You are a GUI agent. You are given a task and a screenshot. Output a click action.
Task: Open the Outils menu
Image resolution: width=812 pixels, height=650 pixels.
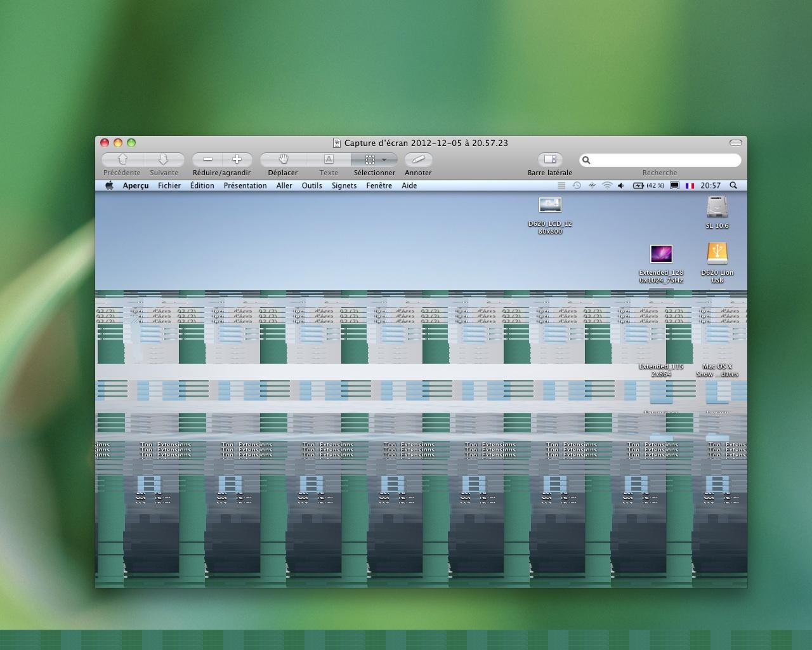(x=311, y=185)
